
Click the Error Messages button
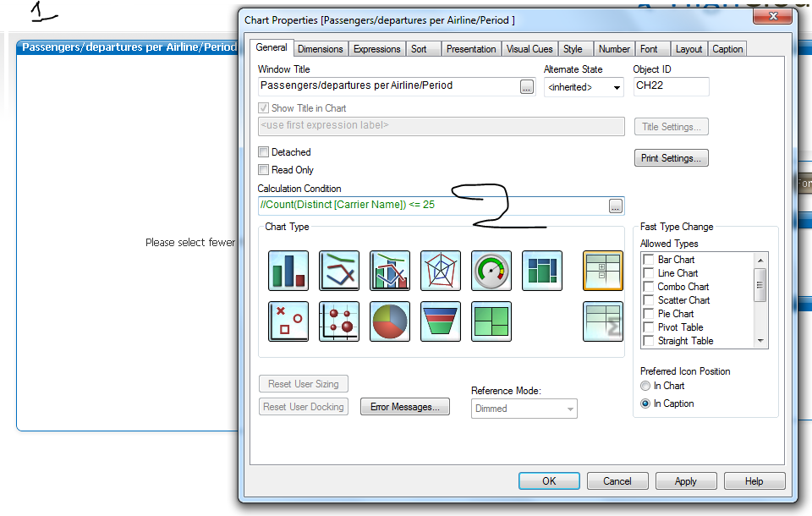pos(405,407)
